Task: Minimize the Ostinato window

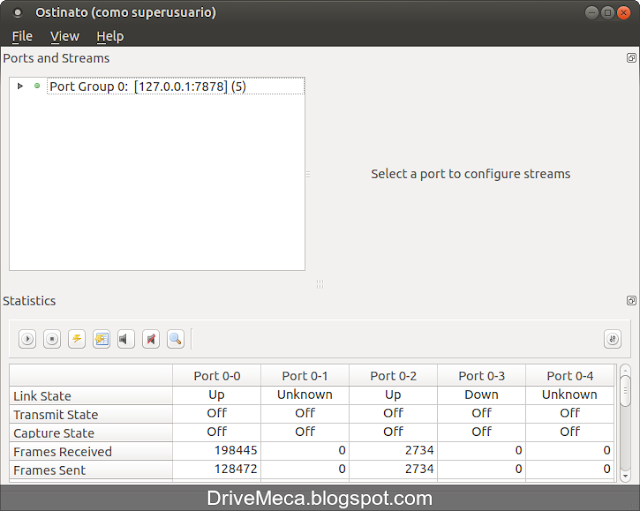Action: [x=592, y=13]
